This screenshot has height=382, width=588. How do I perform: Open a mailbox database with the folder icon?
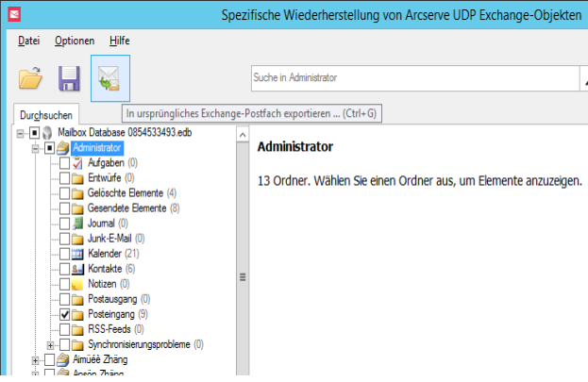[x=31, y=78]
